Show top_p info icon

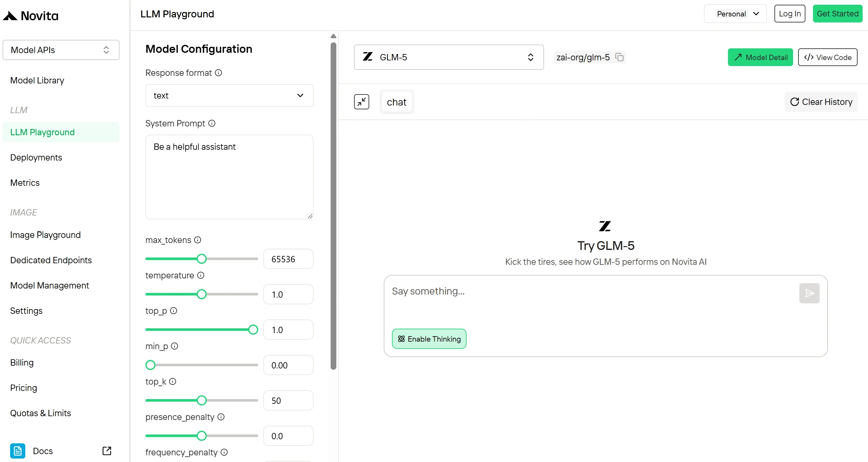[174, 310]
